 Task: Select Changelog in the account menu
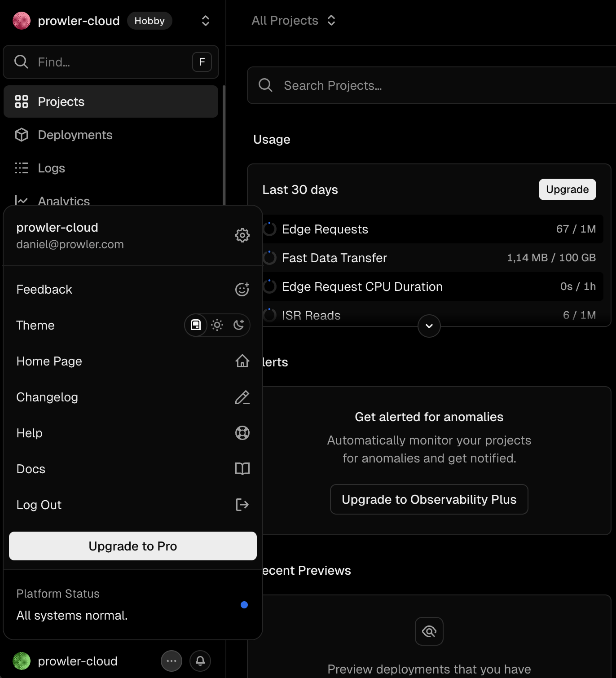(133, 397)
